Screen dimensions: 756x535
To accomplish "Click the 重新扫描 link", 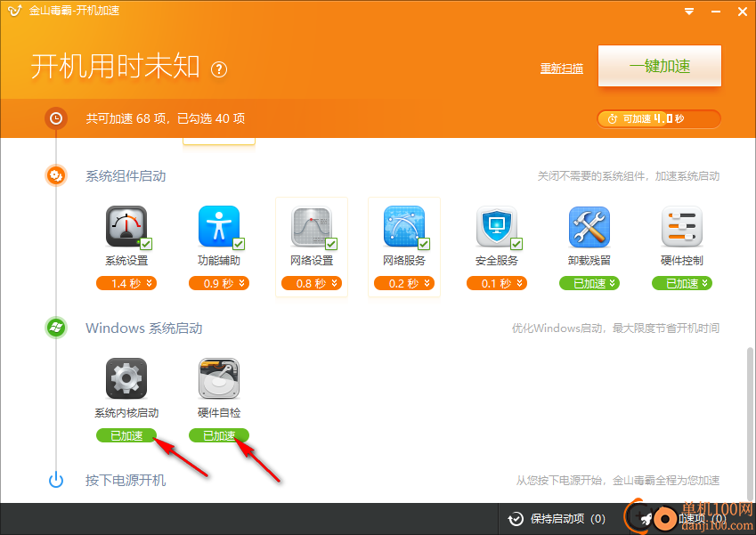I will click(562, 69).
